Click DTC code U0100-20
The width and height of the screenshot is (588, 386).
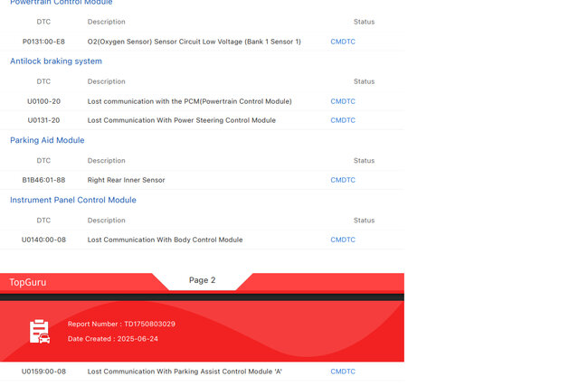pos(43,101)
